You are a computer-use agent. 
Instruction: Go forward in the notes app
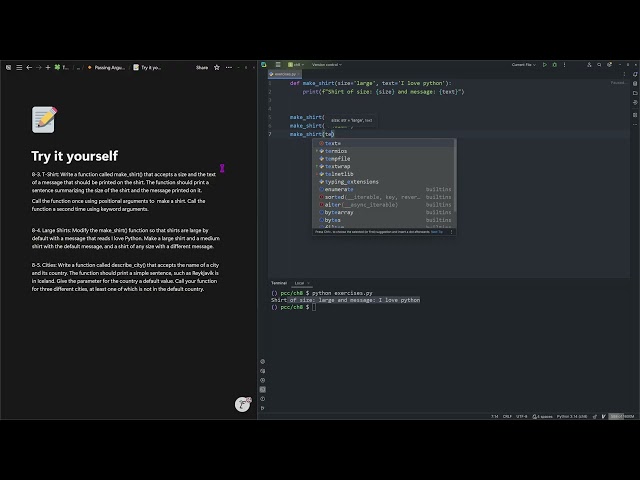(x=38, y=67)
